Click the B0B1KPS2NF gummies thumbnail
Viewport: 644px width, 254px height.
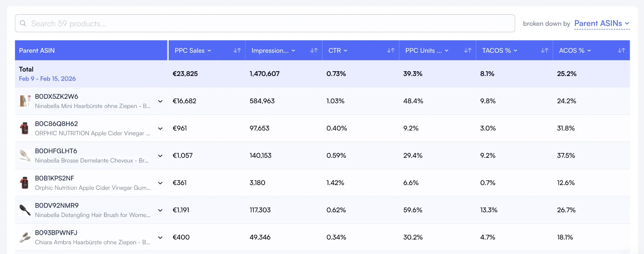(x=25, y=182)
